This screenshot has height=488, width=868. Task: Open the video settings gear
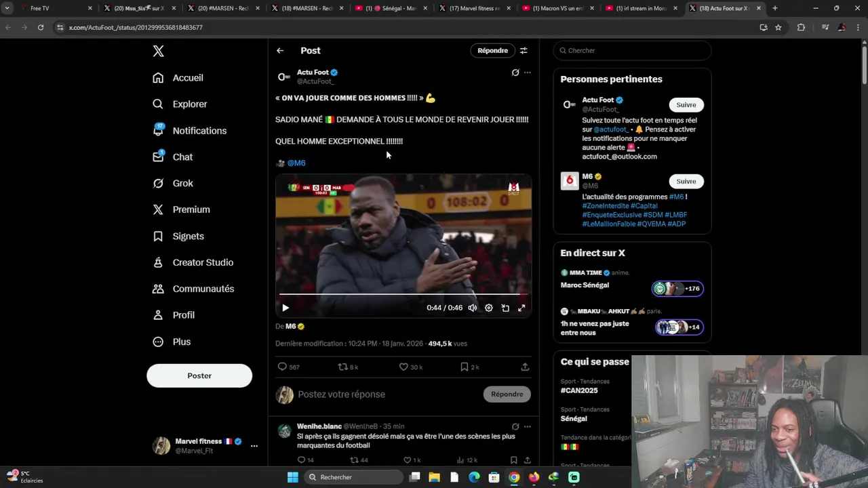pyautogui.click(x=489, y=308)
